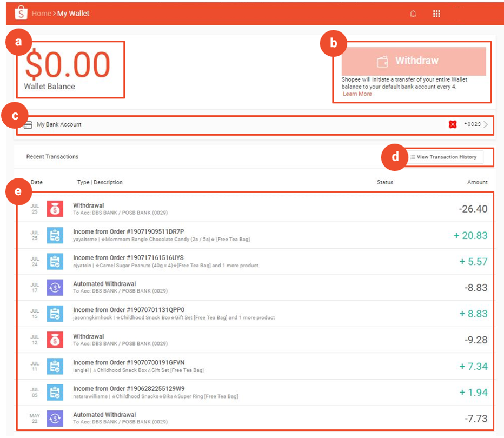Select My Wallet in the breadcrumb
The height and width of the screenshot is (438, 504).
pos(74,14)
